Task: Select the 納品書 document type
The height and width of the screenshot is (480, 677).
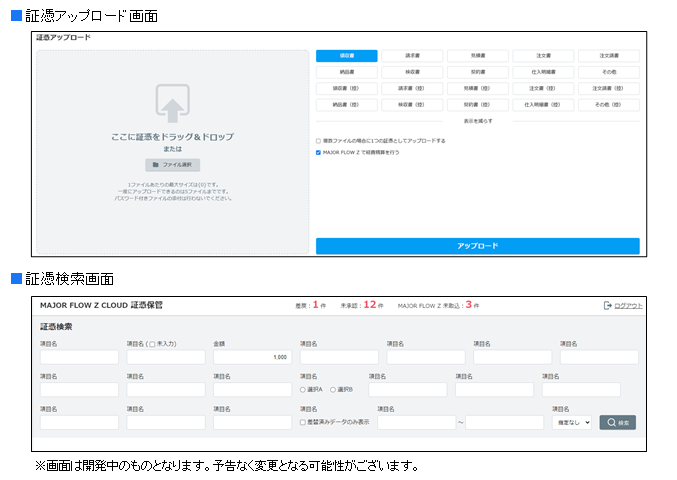Action: (347, 72)
